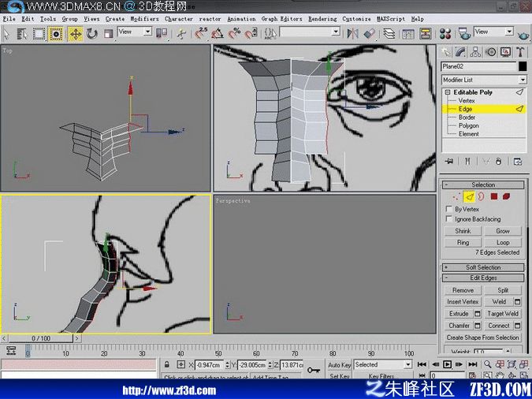Open the Material Editor spheres icon
This screenshot has width=532, height=399.
(x=445, y=33)
